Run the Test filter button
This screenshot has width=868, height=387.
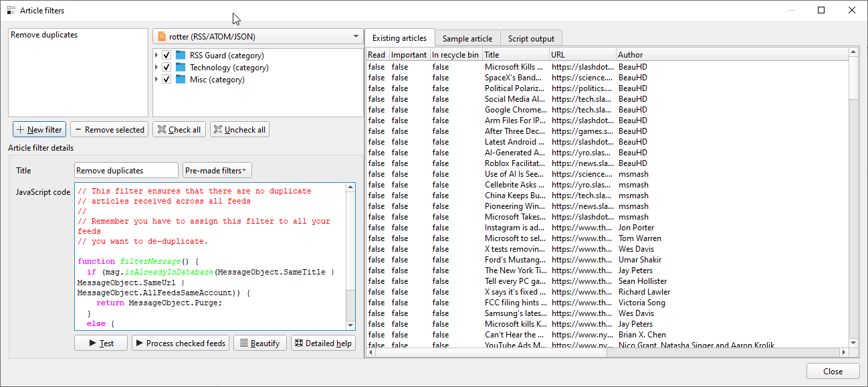102,343
